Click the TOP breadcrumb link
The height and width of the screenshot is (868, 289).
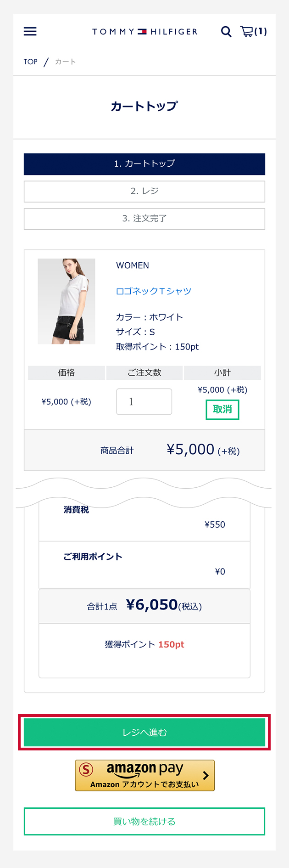pos(31,62)
